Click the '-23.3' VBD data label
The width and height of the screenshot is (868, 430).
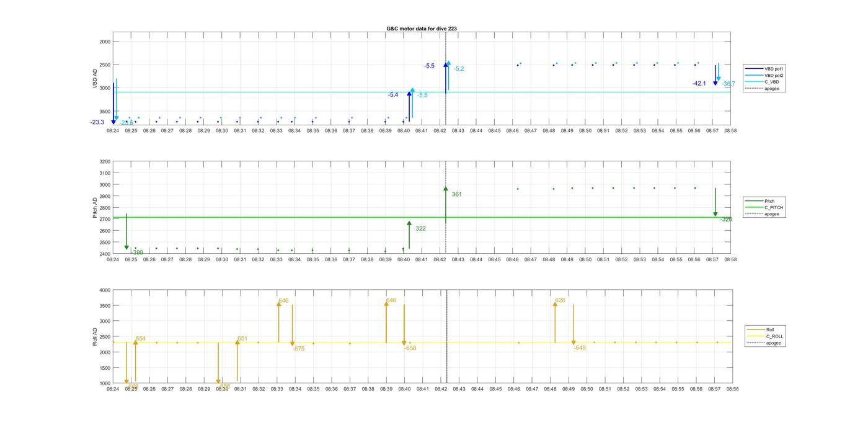coord(97,122)
